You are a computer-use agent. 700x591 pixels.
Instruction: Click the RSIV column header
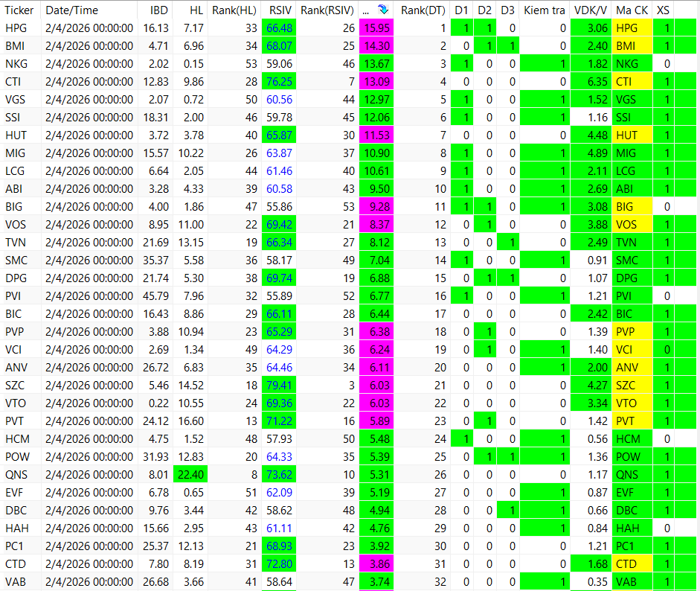point(280,10)
